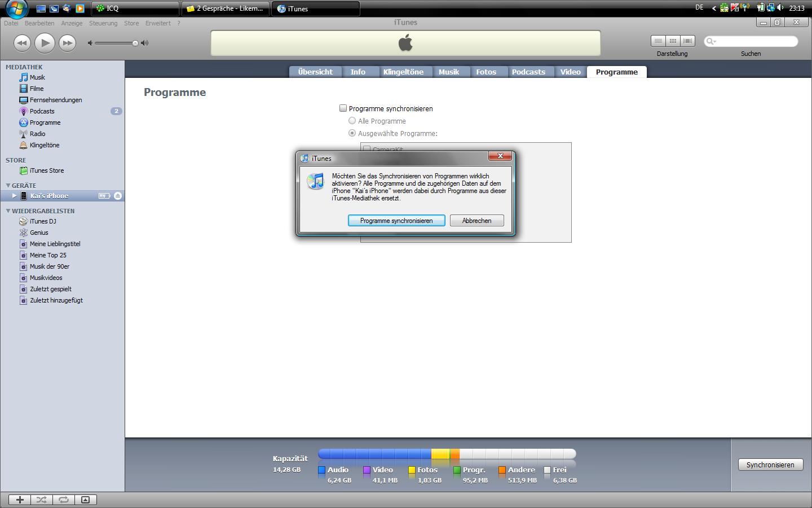This screenshot has width=812, height=508.
Task: Collapse the WIEDERGABELISTEN section
Action: click(x=8, y=211)
